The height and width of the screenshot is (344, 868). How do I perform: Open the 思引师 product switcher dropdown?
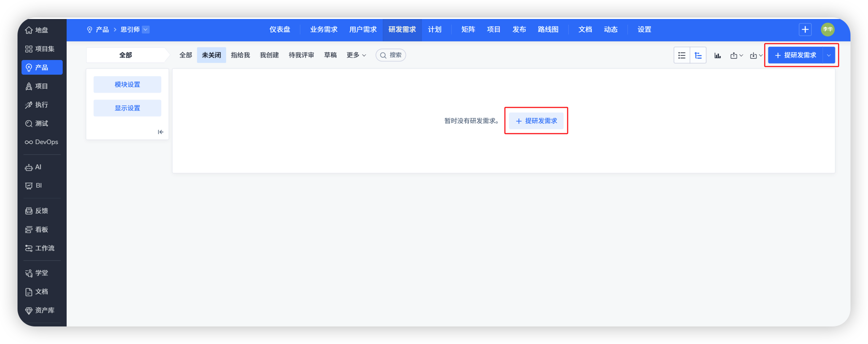(x=146, y=30)
